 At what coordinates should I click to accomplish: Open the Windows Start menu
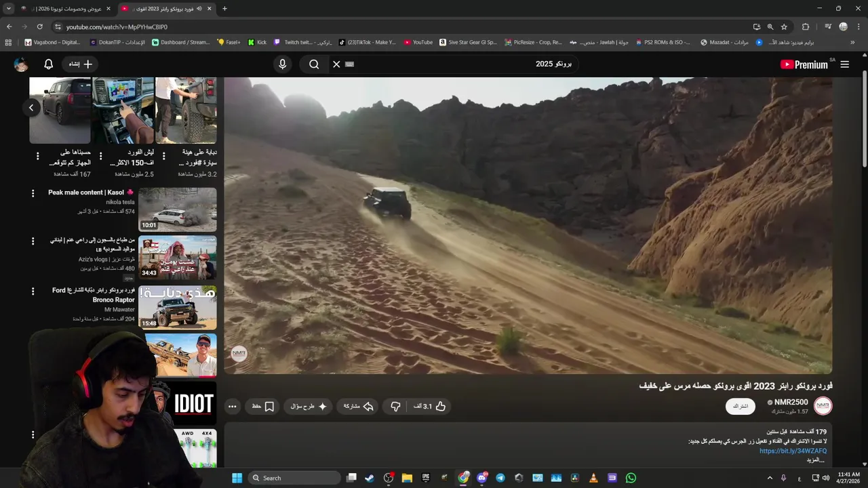coord(237,478)
